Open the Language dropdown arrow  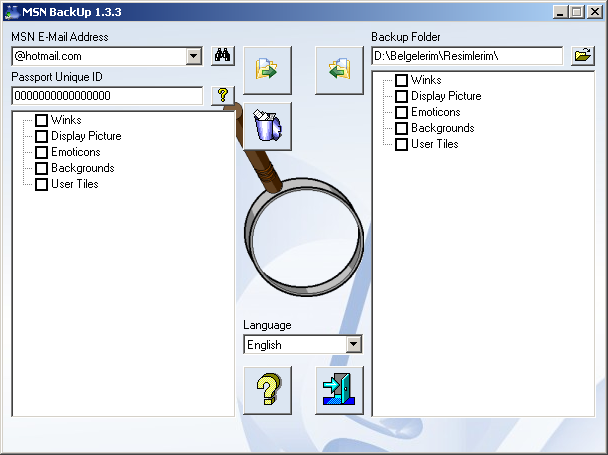click(354, 344)
